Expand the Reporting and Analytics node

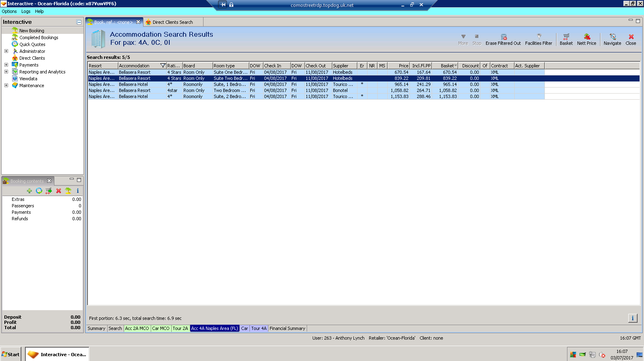pyautogui.click(x=6, y=72)
